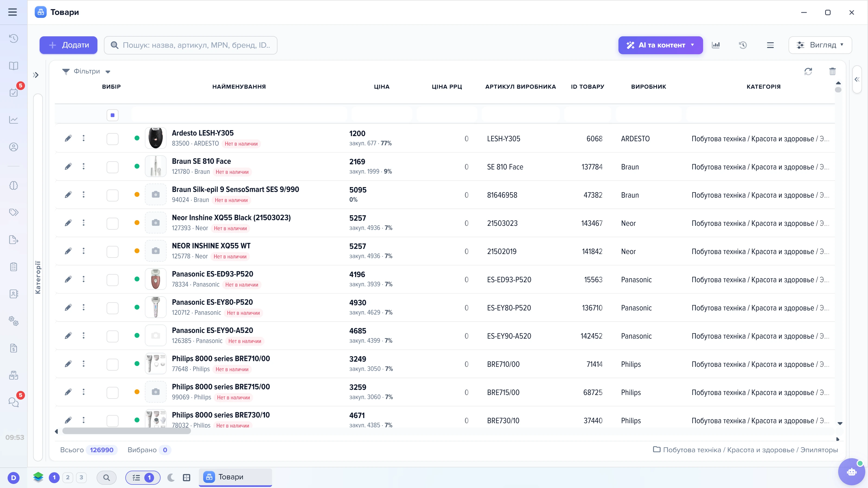Expand the Фільтри dropdown
868x488 pixels.
86,71
